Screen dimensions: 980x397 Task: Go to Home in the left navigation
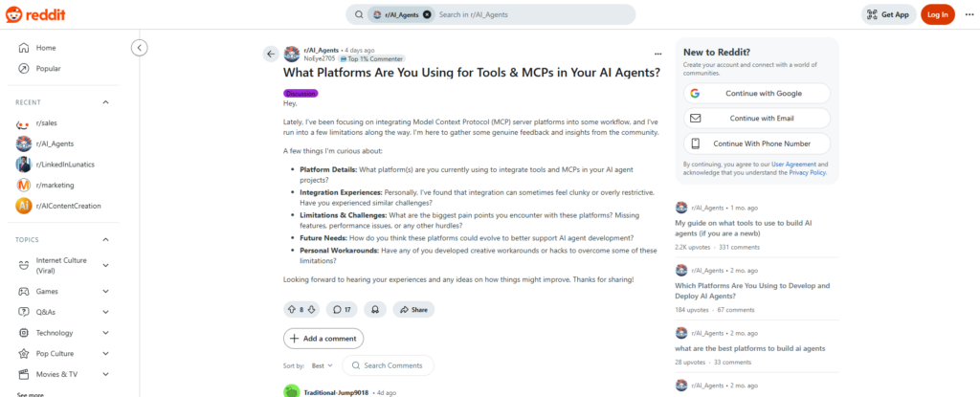[45, 48]
